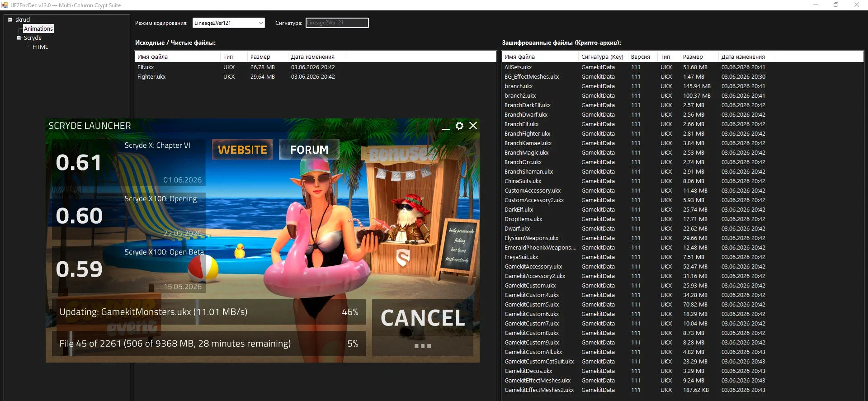Viewport: 868px width, 401px height.
Task: Select BranchMagic.ukx row
Action: point(683,152)
